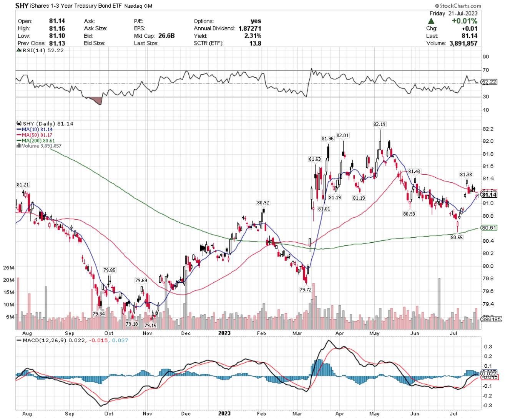Click the High price value 81.16
Viewport: 505px width, 420px height.
[x=57, y=28]
